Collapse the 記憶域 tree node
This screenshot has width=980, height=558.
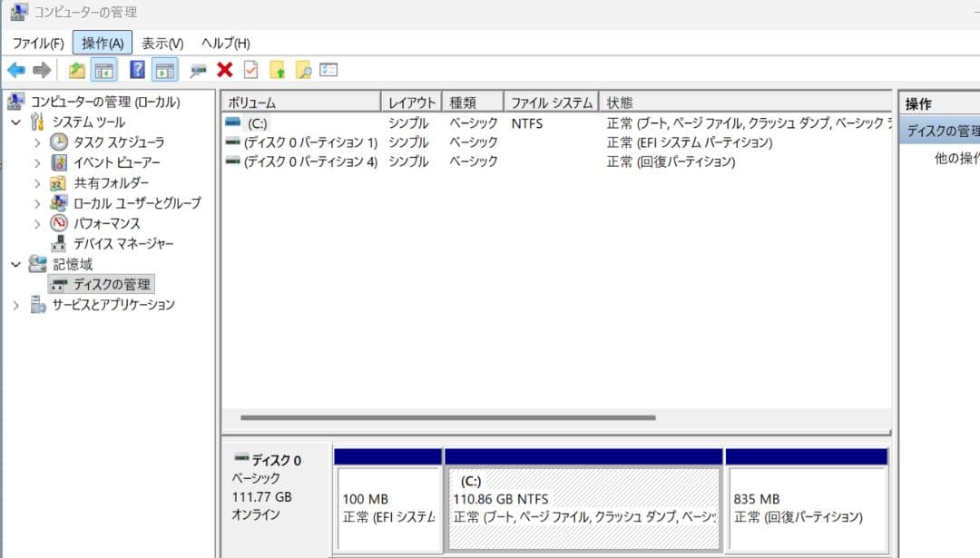click(15, 263)
